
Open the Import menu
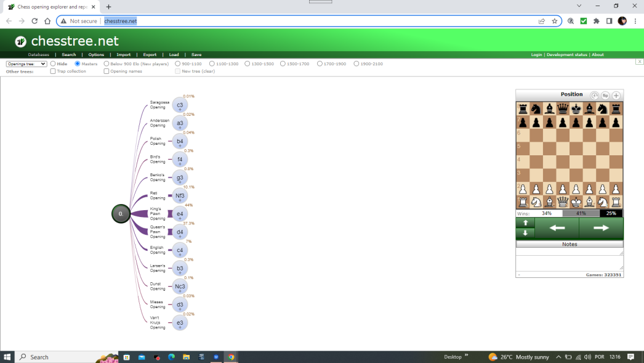click(x=123, y=55)
